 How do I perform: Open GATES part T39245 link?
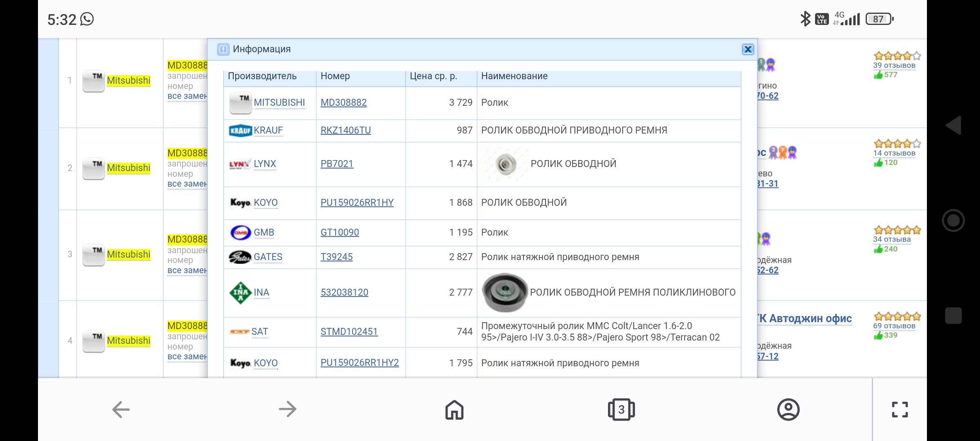pos(336,257)
